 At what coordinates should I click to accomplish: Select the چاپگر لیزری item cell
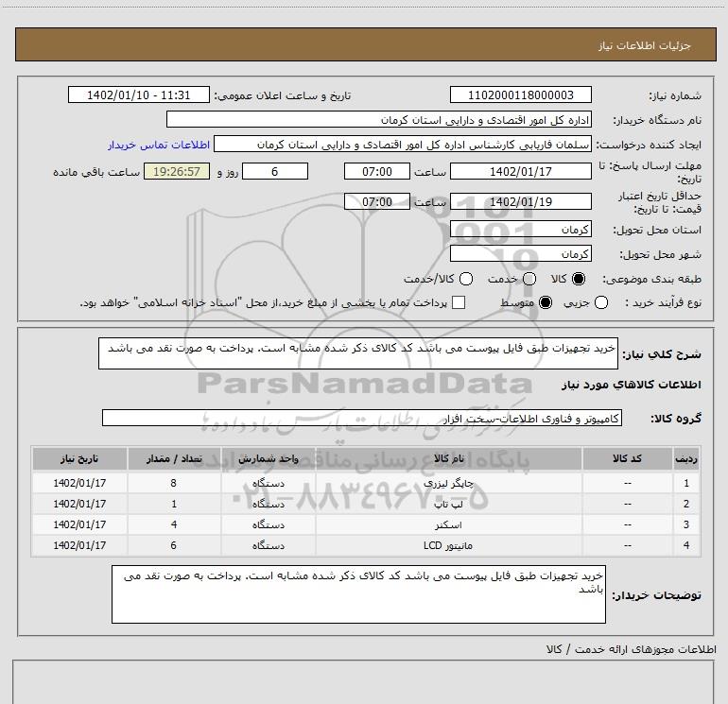pyautogui.click(x=448, y=483)
